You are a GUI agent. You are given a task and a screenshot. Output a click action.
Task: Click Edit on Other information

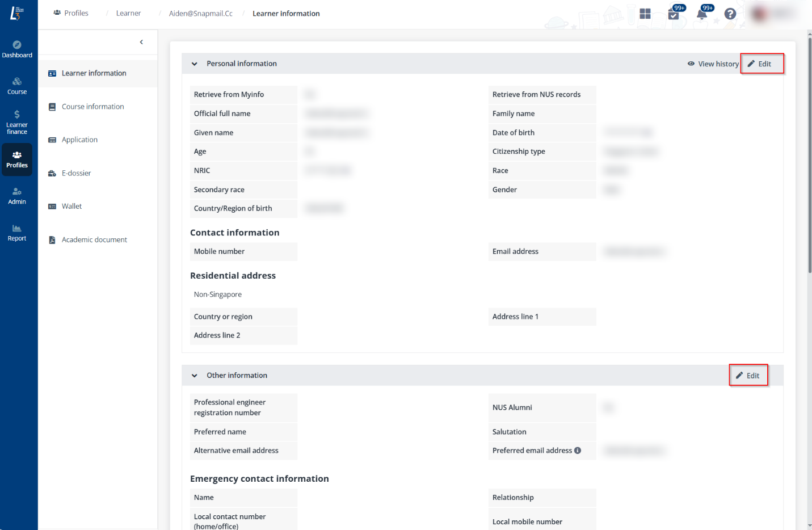click(748, 375)
